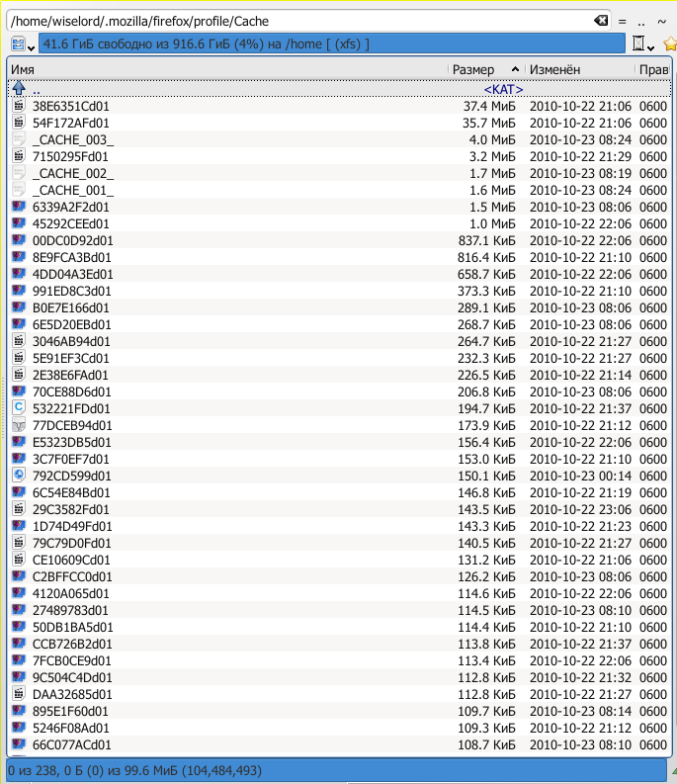Select file name 4DD04A3Ed01
The width and height of the screenshot is (677, 784).
(x=72, y=274)
